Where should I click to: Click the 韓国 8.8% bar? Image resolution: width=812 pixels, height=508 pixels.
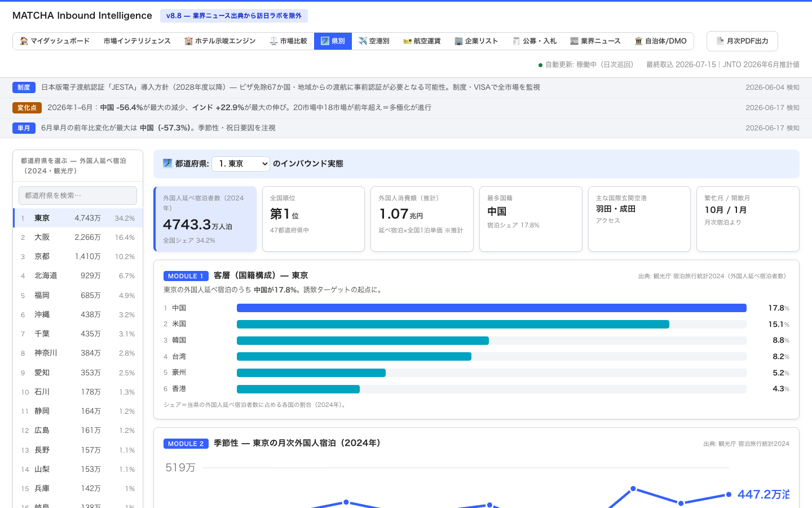[363, 340]
